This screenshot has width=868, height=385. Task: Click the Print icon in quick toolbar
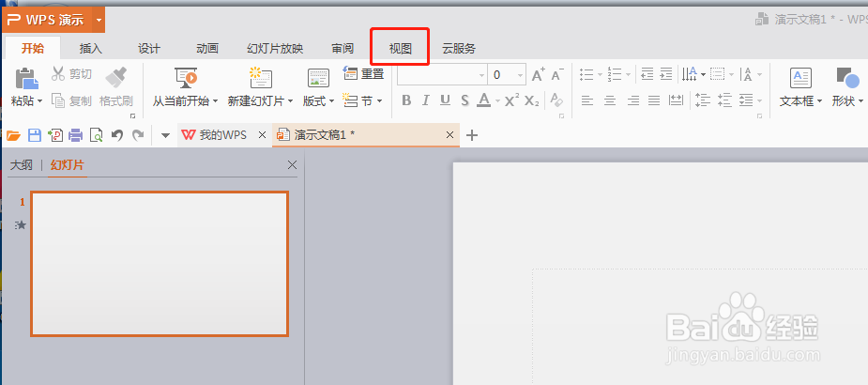[x=76, y=135]
